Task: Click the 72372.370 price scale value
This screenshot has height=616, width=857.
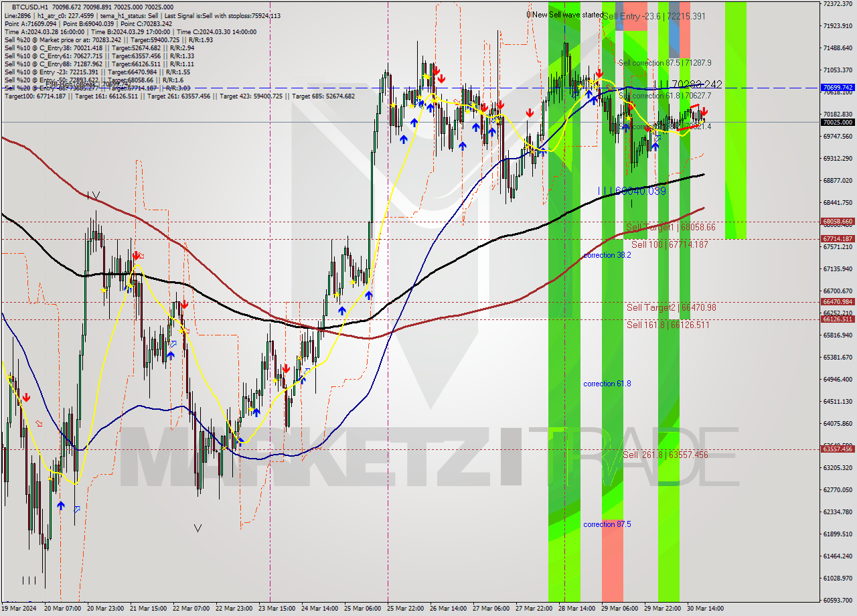Action: coord(838,4)
